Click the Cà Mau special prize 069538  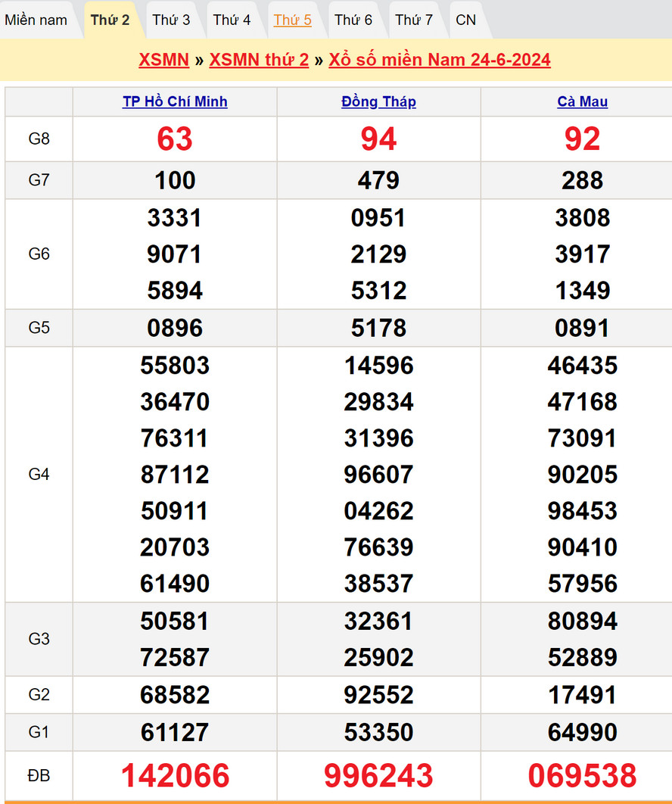(x=582, y=776)
